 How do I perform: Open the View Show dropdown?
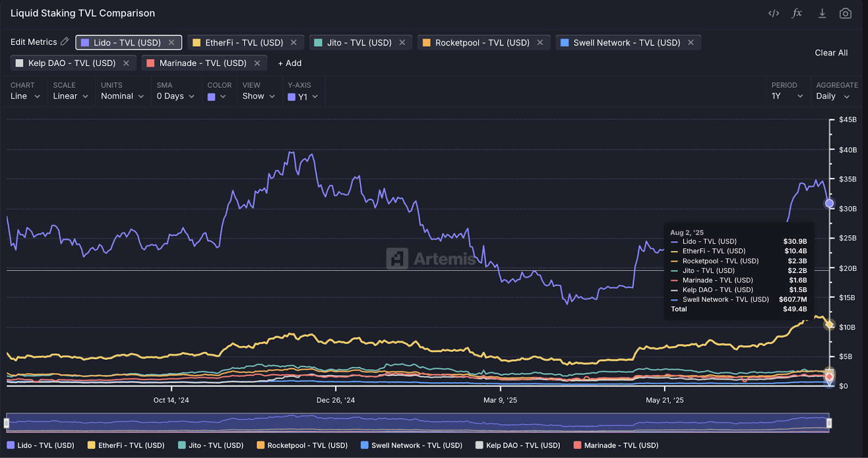(x=259, y=96)
